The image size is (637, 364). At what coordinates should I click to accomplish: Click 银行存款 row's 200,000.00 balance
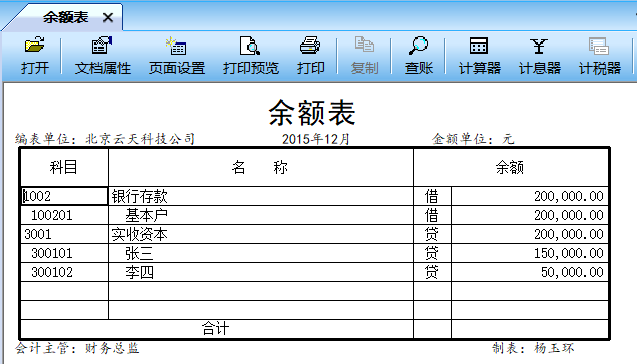(530, 196)
